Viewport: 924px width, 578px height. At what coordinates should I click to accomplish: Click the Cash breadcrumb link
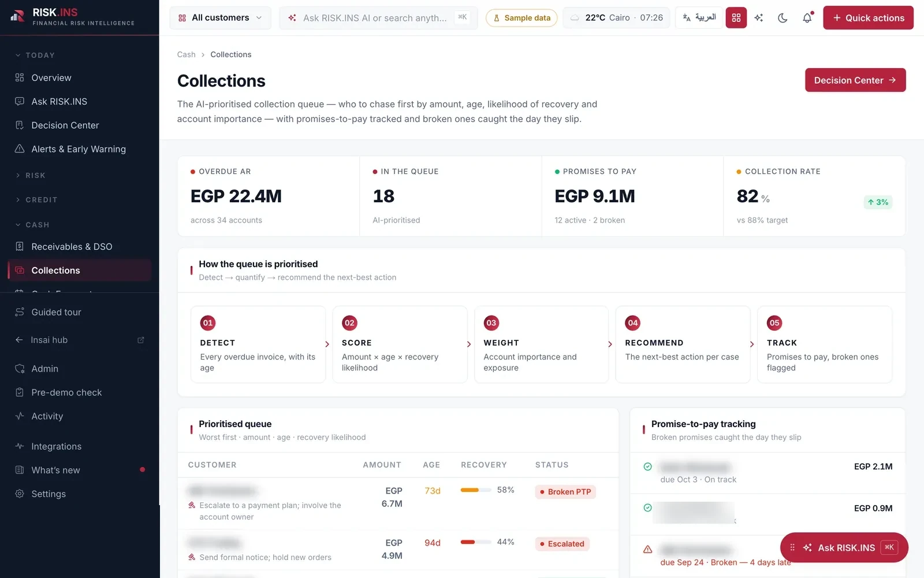click(186, 54)
